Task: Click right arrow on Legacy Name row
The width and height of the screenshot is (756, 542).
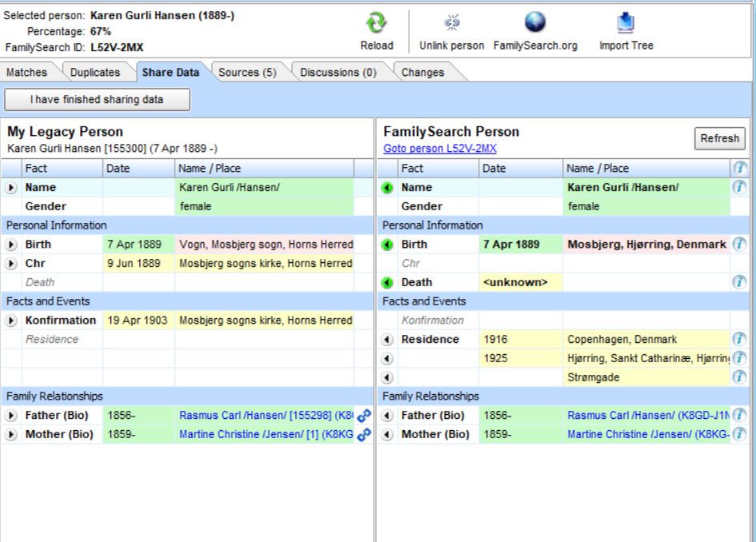Action: coord(10,187)
